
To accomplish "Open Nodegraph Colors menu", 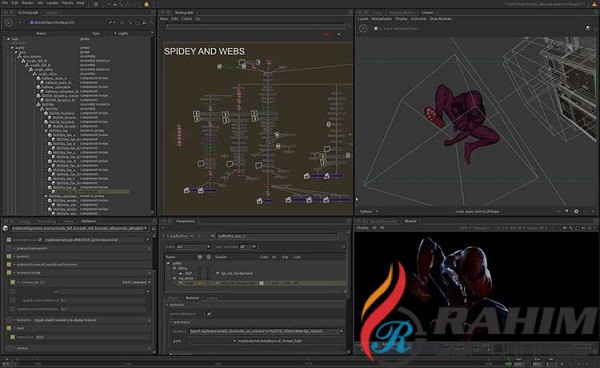I will (187, 19).
